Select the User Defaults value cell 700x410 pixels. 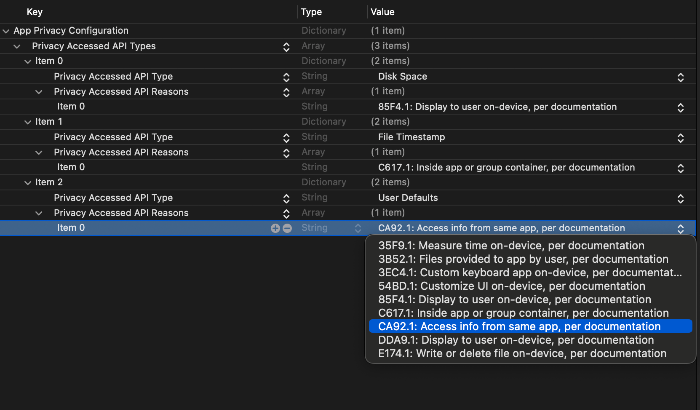tap(408, 197)
